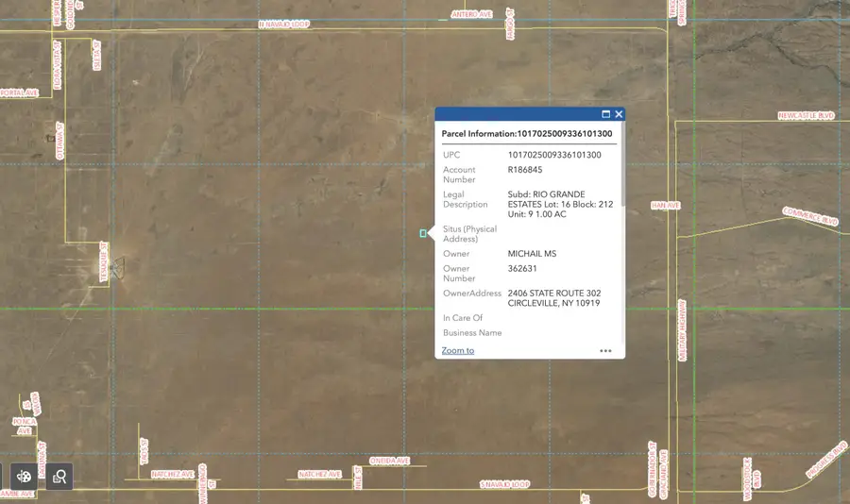
Task: Click the MILITARY HIGHWAY road label
Action: click(682, 330)
